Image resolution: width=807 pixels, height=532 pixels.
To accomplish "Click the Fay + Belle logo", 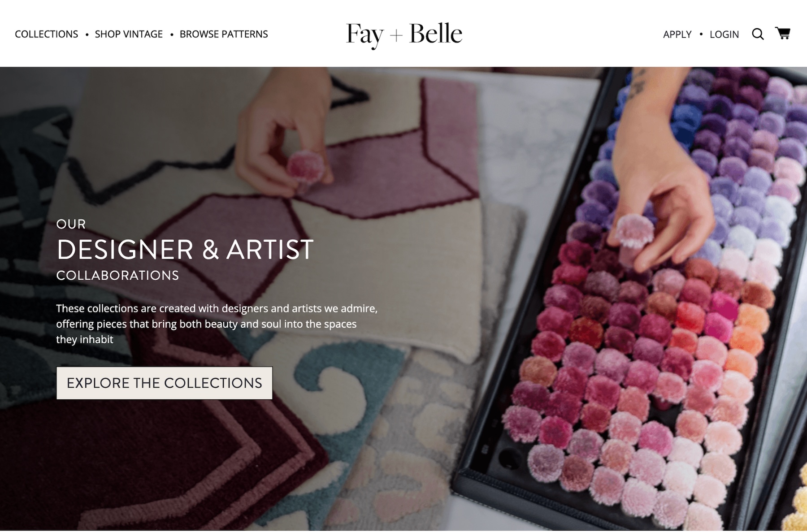I will click(x=404, y=35).
